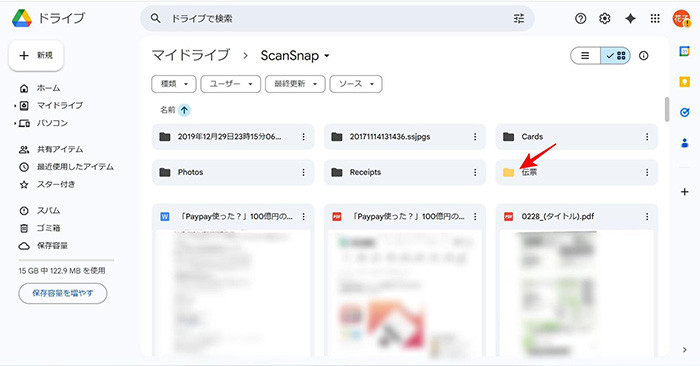Open the Google apps grid icon
Screen dimensions: 700x366
(x=655, y=18)
